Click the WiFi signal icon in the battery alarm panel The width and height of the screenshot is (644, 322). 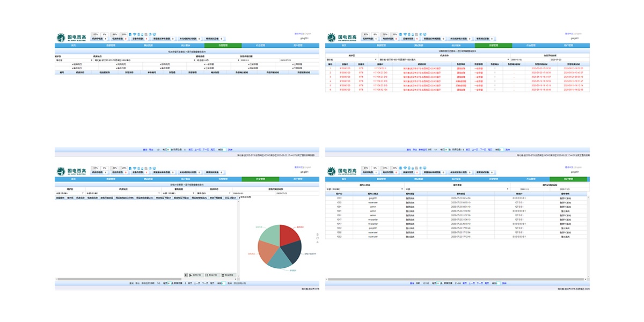pos(135,34)
